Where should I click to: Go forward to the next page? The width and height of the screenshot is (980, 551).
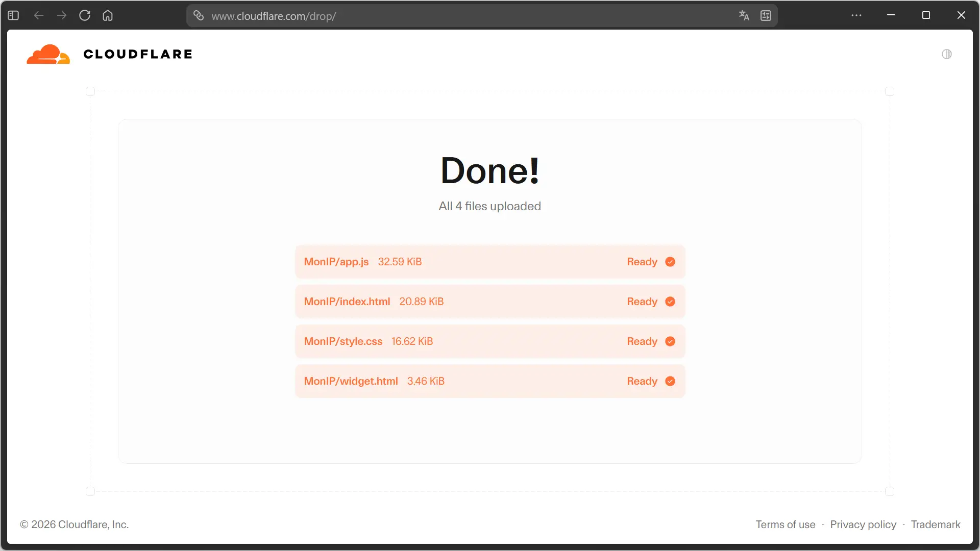[x=62, y=15]
